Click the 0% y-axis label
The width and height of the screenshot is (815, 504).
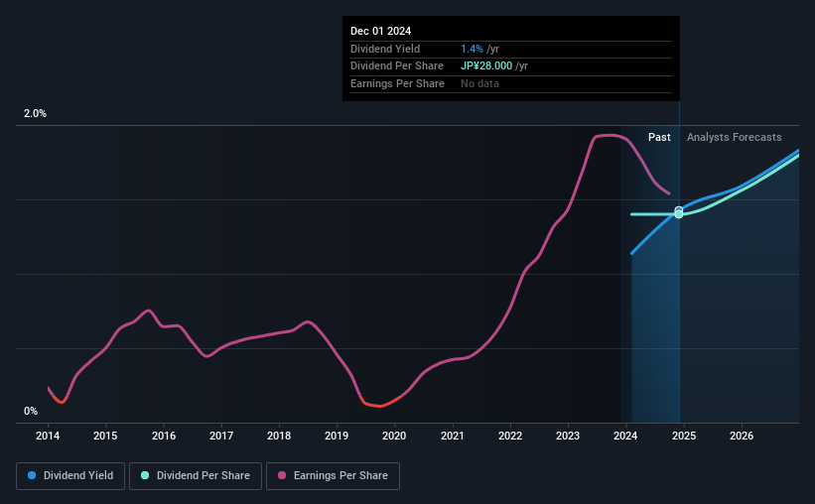click(31, 411)
